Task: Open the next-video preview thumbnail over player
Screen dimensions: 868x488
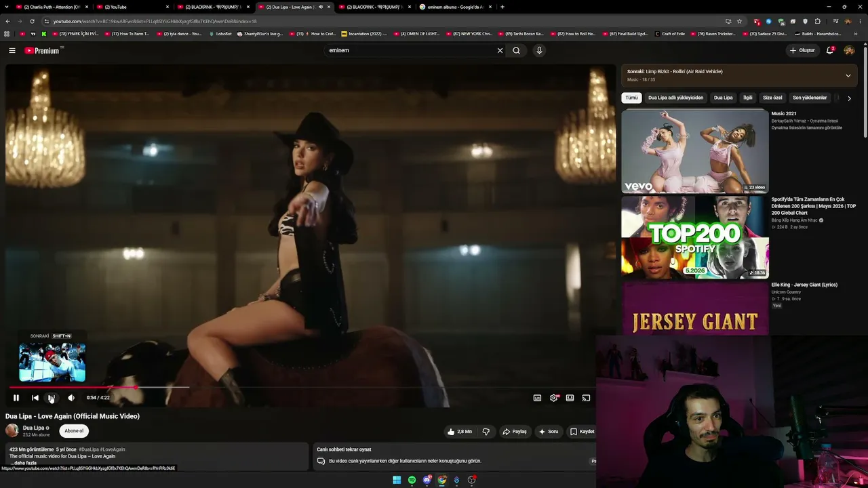Action: (x=52, y=362)
